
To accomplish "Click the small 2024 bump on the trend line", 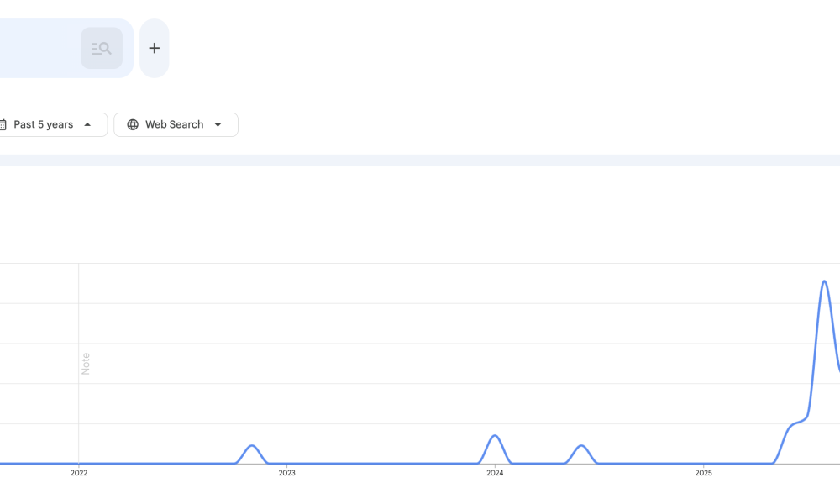I will (x=496, y=437).
